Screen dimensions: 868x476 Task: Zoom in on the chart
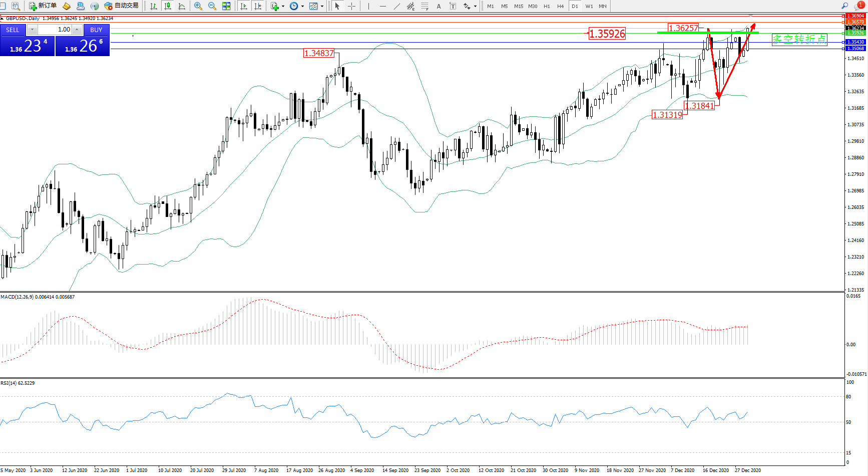pos(198,6)
